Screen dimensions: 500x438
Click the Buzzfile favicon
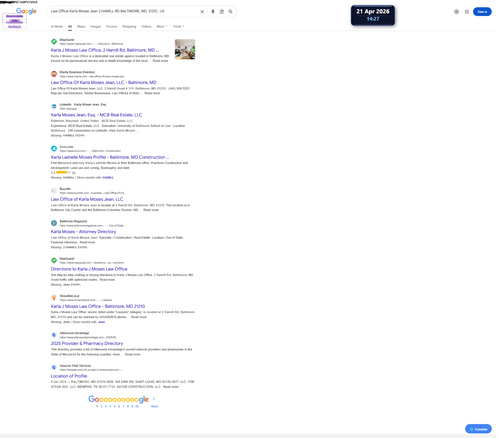point(54,191)
